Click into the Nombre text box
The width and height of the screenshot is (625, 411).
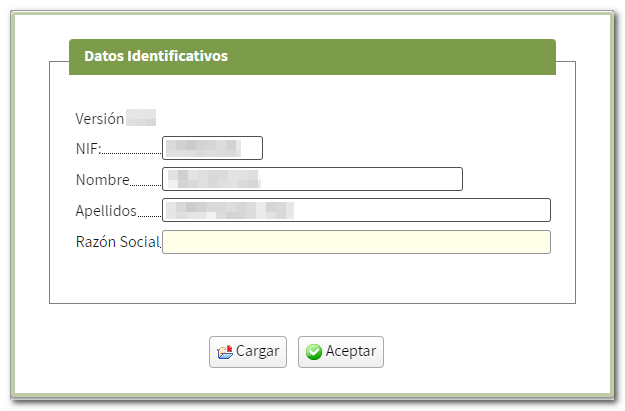(312, 179)
